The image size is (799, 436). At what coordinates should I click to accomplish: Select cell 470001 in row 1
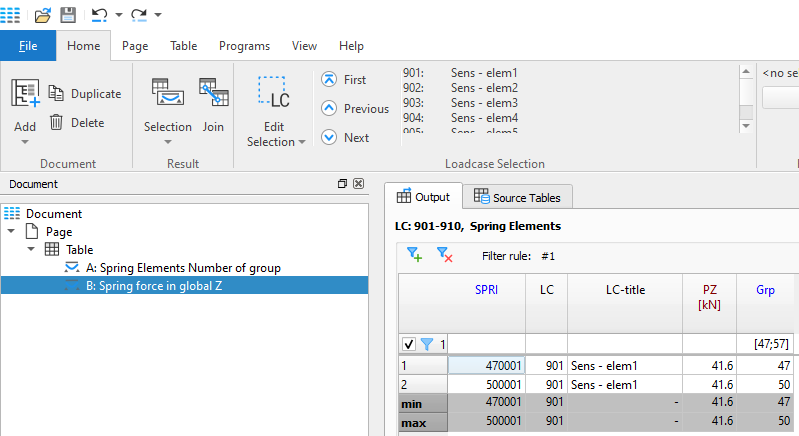coord(487,366)
